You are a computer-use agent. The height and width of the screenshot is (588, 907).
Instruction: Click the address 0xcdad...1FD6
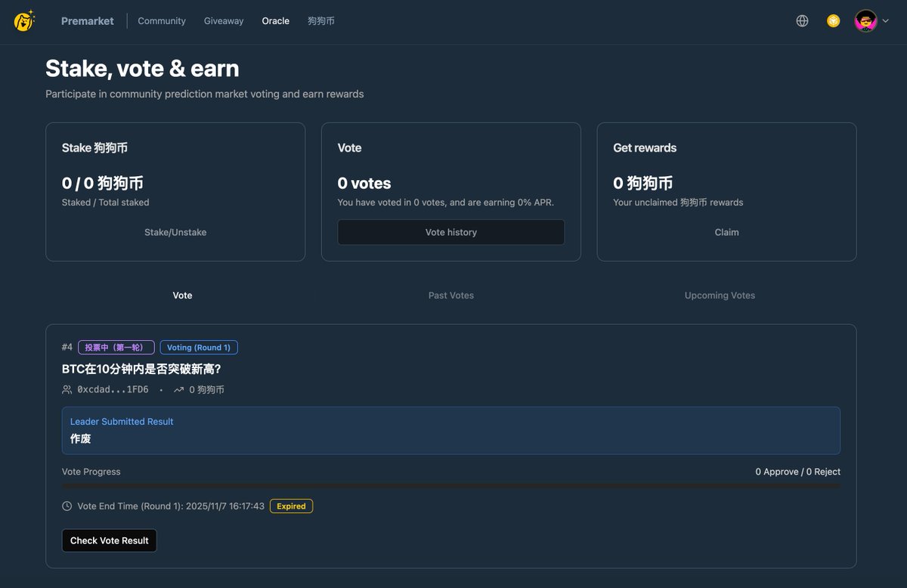pyautogui.click(x=113, y=390)
